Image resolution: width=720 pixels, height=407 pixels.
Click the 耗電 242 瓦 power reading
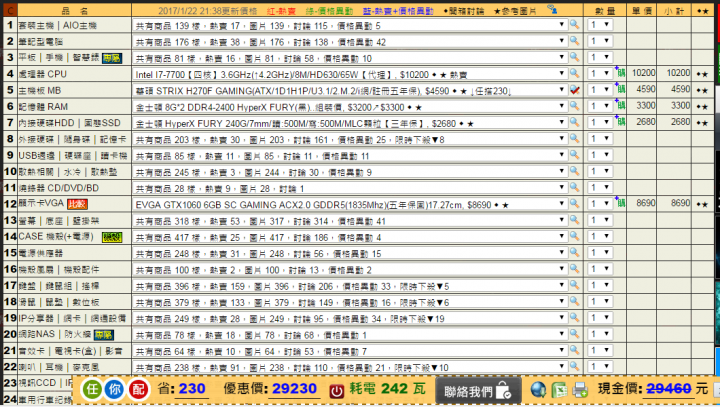[x=388, y=389]
